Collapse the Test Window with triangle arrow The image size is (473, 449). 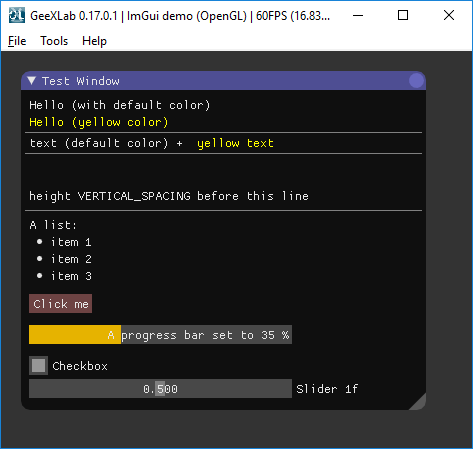pos(32,81)
